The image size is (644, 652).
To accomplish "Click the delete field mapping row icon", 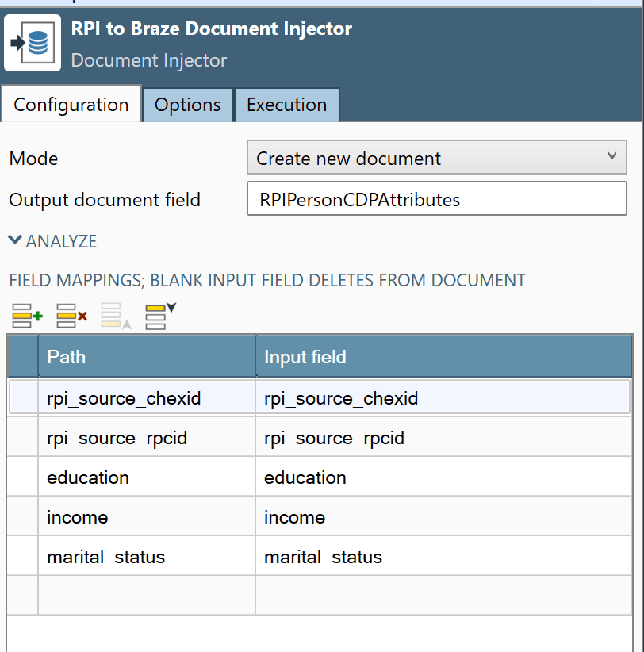I will (71, 315).
